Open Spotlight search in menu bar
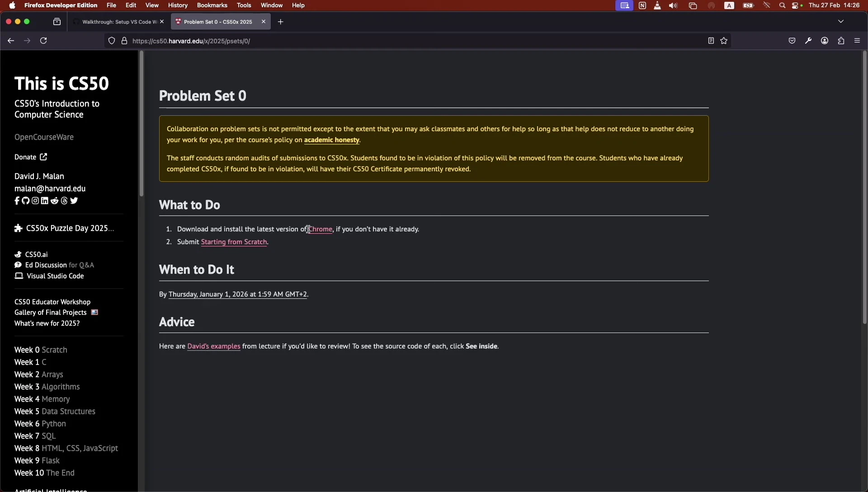This screenshot has height=492, width=868. (782, 5)
